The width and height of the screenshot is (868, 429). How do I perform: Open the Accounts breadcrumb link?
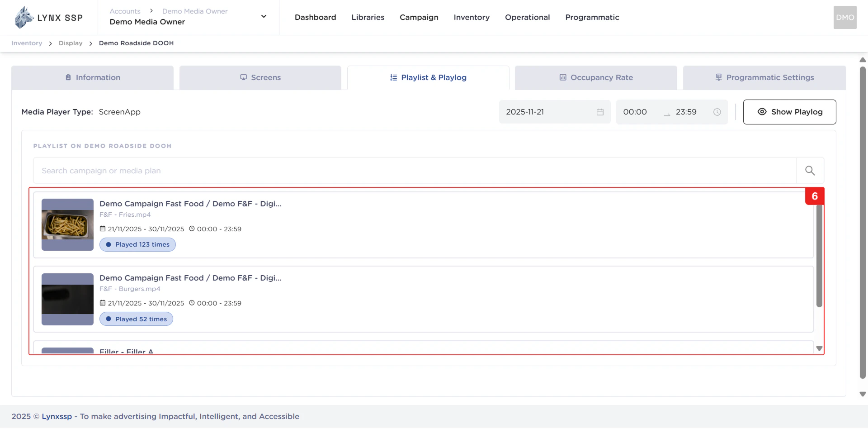coord(125,11)
